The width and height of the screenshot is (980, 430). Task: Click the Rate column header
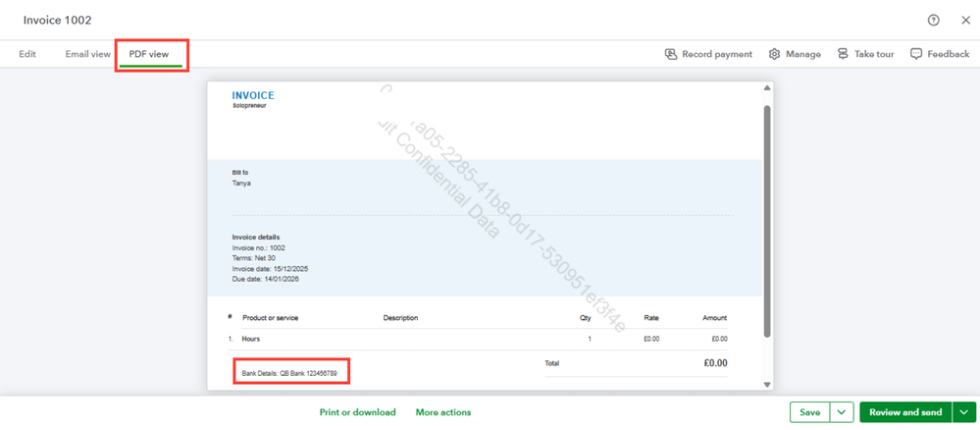click(651, 318)
